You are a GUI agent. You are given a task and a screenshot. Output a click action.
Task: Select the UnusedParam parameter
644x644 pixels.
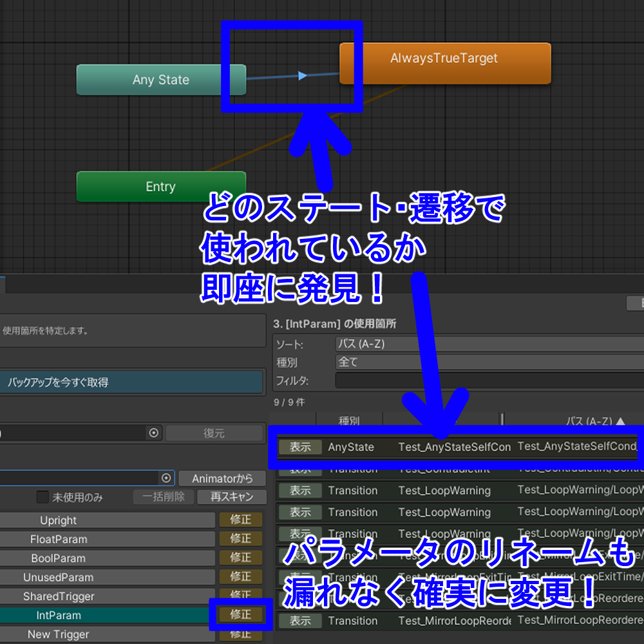107,577
